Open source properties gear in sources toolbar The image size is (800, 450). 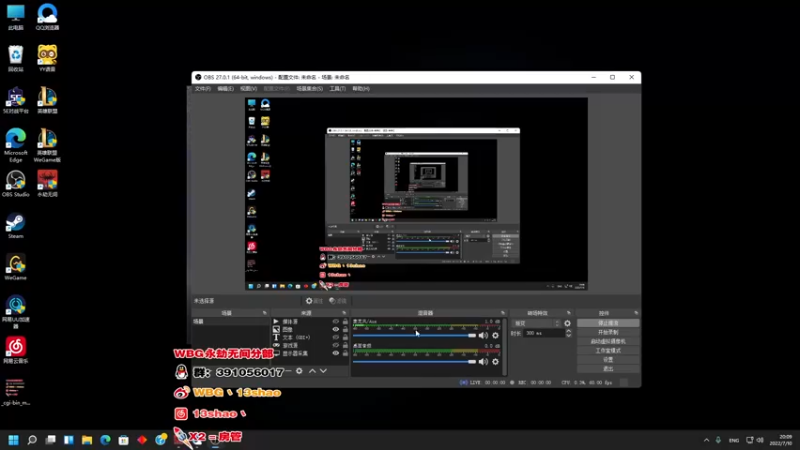pyautogui.click(x=299, y=371)
